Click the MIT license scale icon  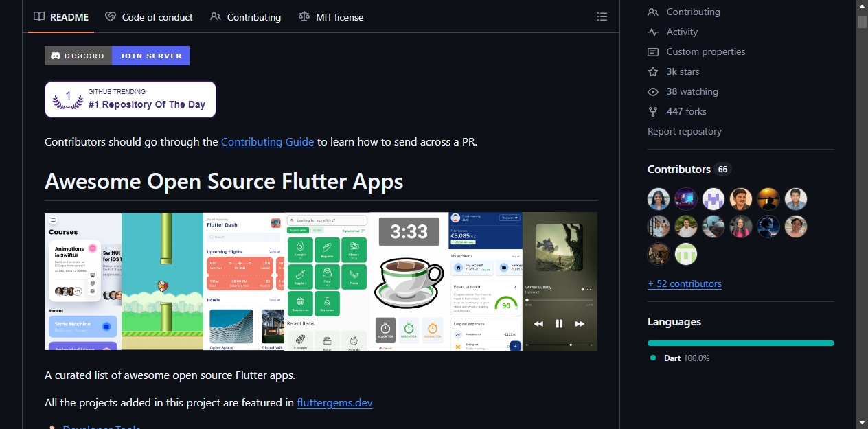(304, 16)
